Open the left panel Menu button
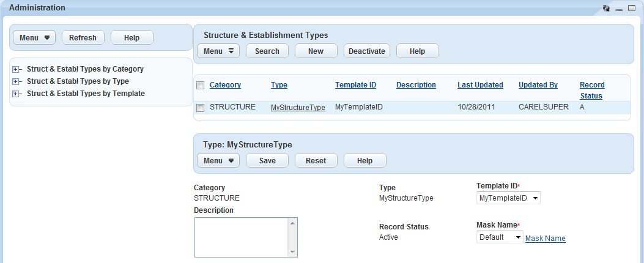This screenshot has height=263, width=644. (34, 38)
